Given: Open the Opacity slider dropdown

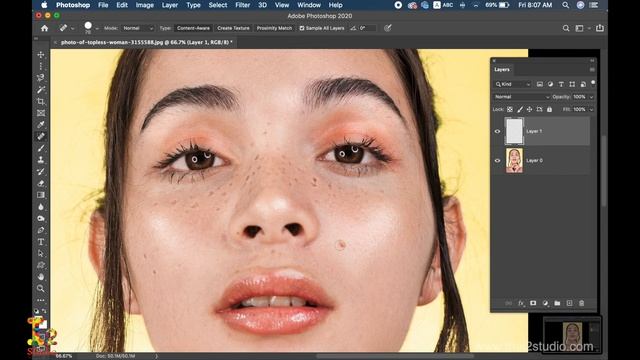Looking at the screenshot, I should (x=591, y=97).
